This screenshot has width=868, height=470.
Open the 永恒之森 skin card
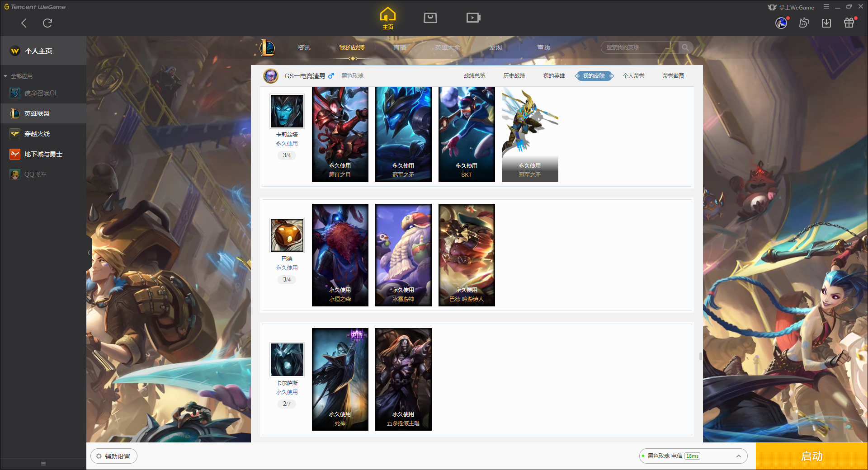340,255
